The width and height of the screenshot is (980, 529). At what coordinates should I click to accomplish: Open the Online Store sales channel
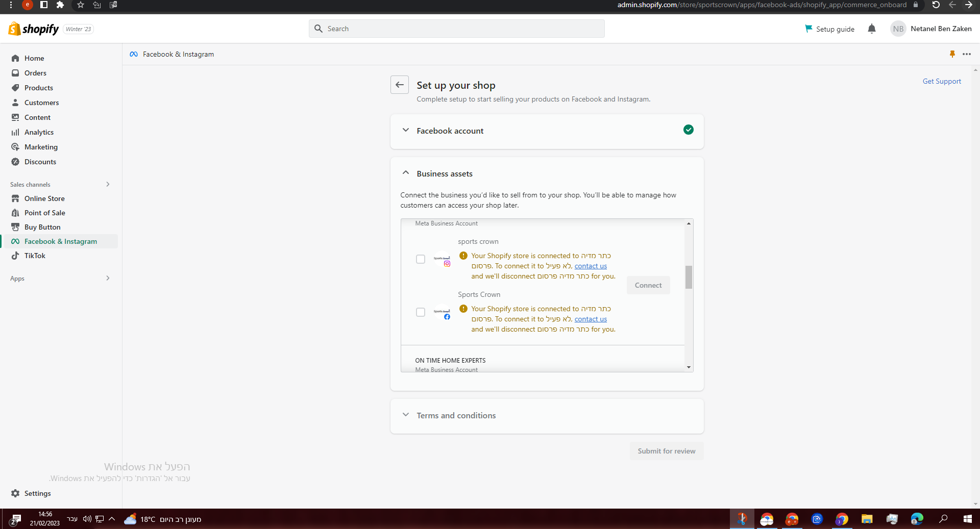44,198
